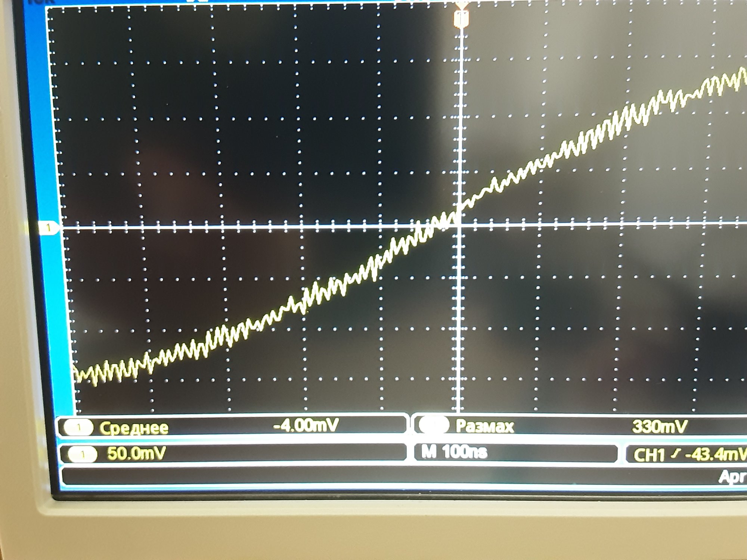Open the CH1 trigger source field
The height and width of the screenshot is (560, 747).
pyautogui.click(x=649, y=455)
